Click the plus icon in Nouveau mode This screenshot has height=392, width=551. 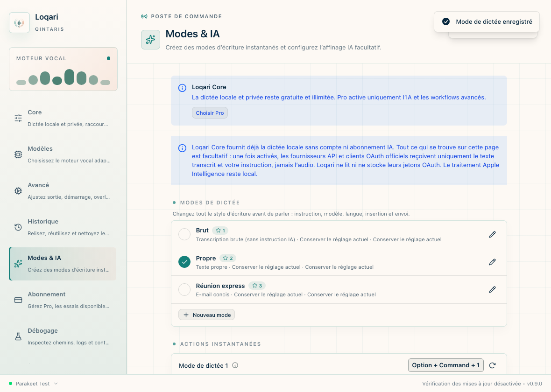point(186,315)
